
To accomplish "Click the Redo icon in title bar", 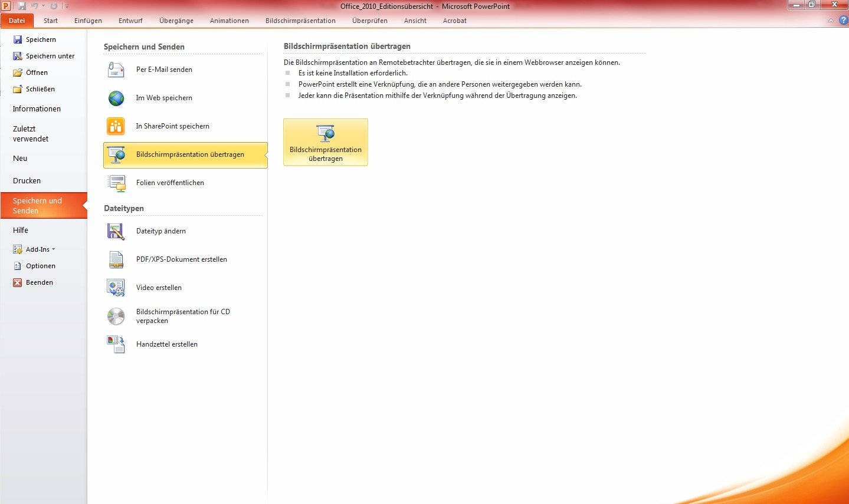I will [54, 6].
